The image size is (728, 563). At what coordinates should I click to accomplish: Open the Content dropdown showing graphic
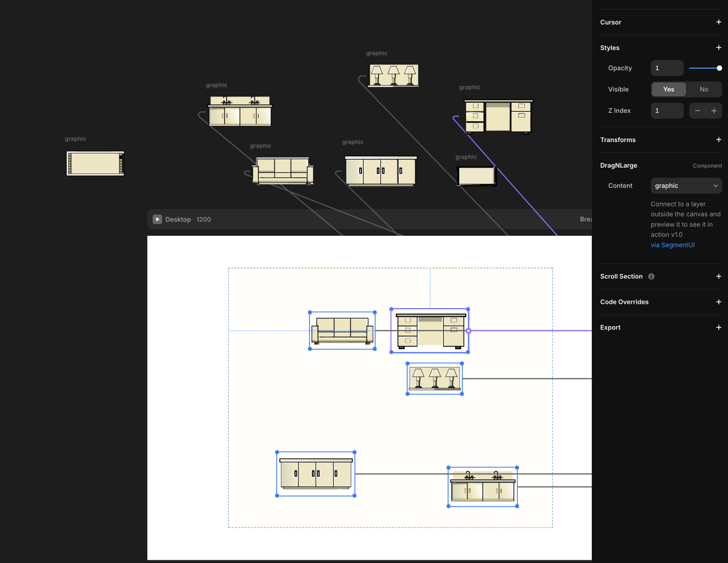[x=686, y=186]
